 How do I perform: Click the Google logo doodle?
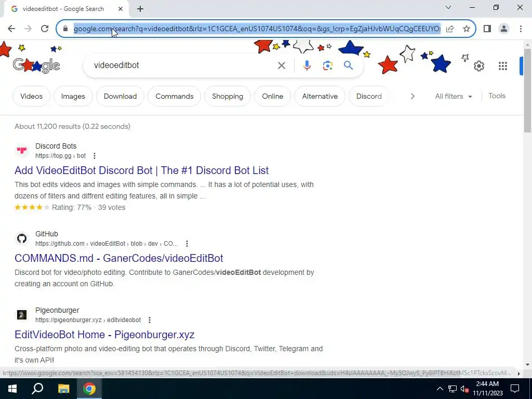click(x=36, y=65)
